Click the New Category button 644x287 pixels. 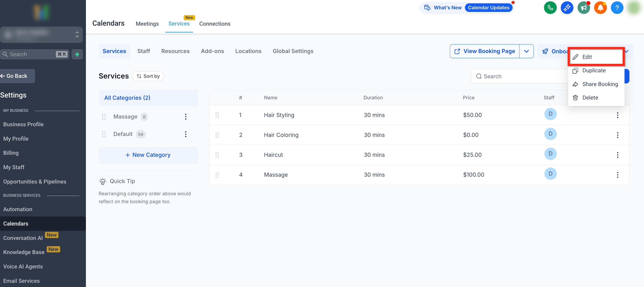[x=148, y=155]
